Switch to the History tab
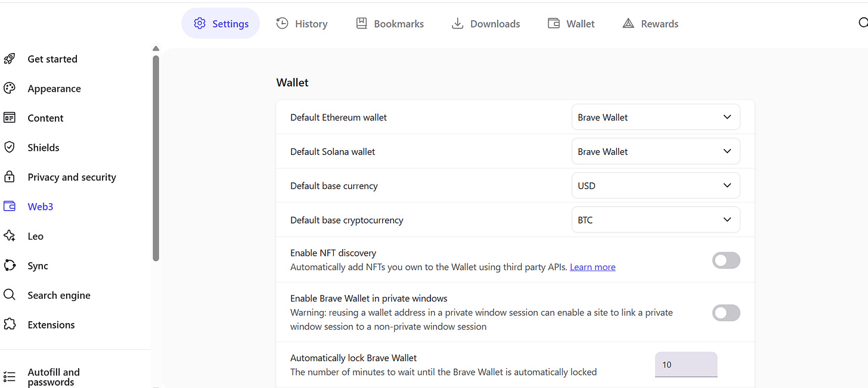The width and height of the screenshot is (868, 388). 302,23
